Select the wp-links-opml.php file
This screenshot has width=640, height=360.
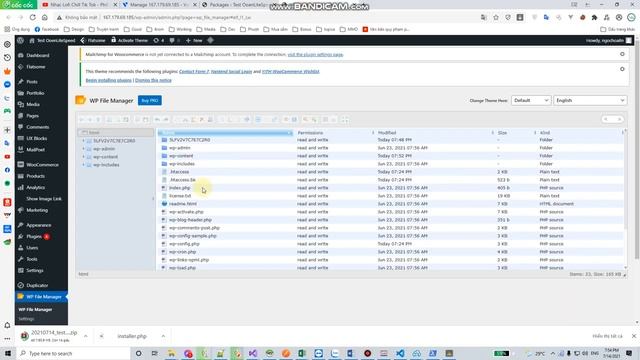point(189,260)
